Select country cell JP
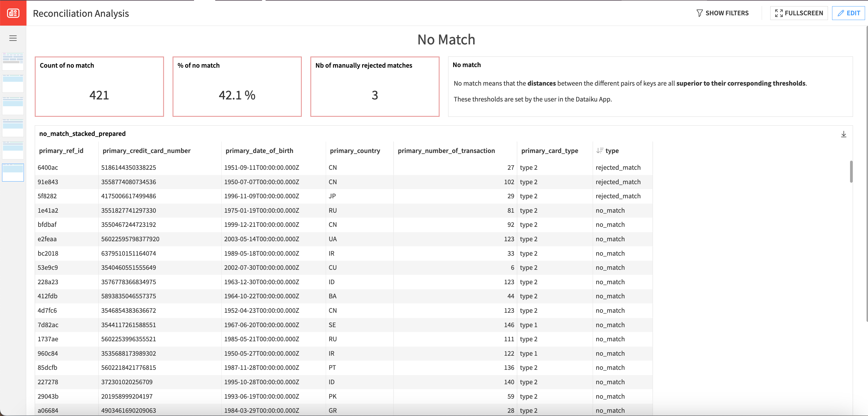The image size is (868, 416). (332, 196)
